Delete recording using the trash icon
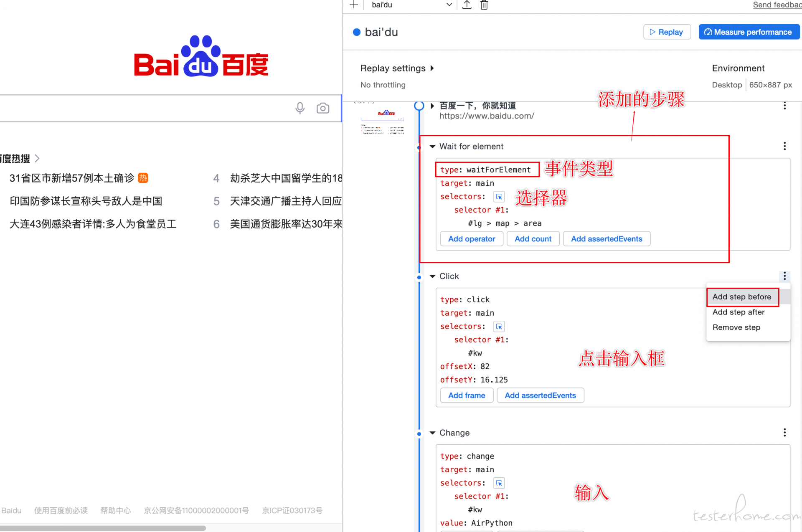Screen dimensions: 802x532 tap(484, 5)
